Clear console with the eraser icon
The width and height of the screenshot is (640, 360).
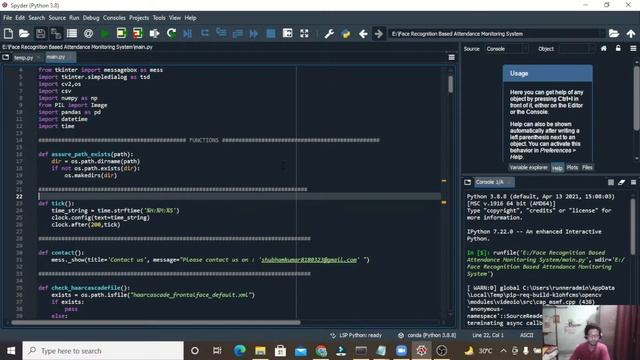click(x=622, y=182)
